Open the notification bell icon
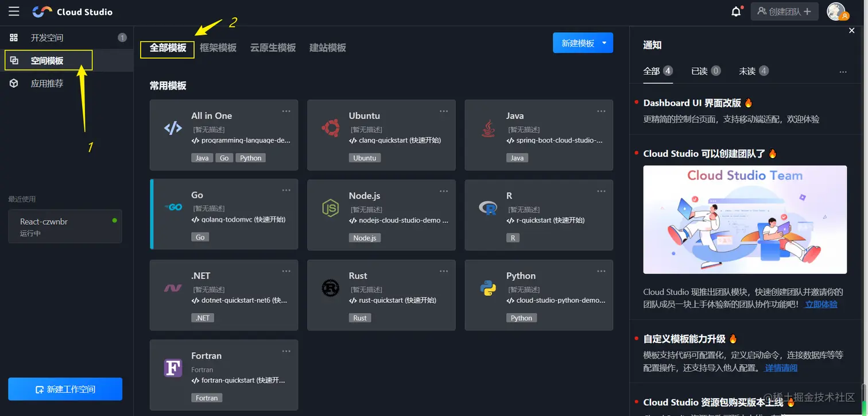Screen dimensions: 868x416 coord(736,11)
